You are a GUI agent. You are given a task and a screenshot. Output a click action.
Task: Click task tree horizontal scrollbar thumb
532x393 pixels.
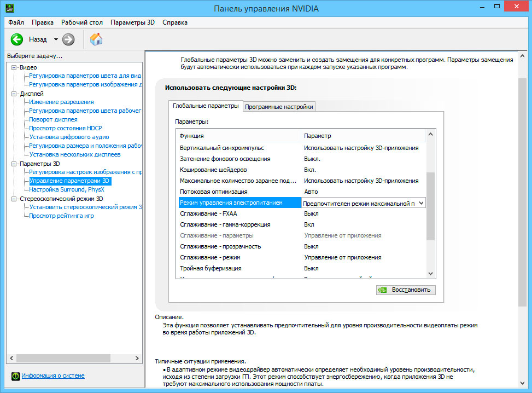tap(63, 358)
